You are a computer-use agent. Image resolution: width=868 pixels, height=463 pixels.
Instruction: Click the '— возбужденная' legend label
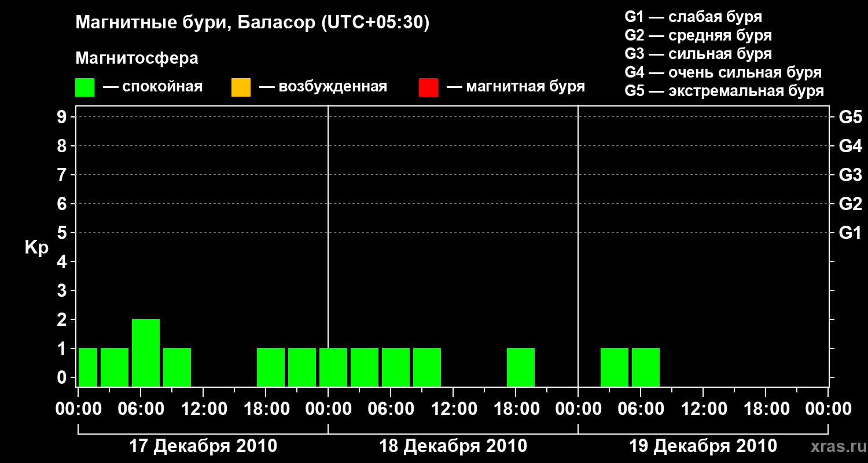coord(323,87)
